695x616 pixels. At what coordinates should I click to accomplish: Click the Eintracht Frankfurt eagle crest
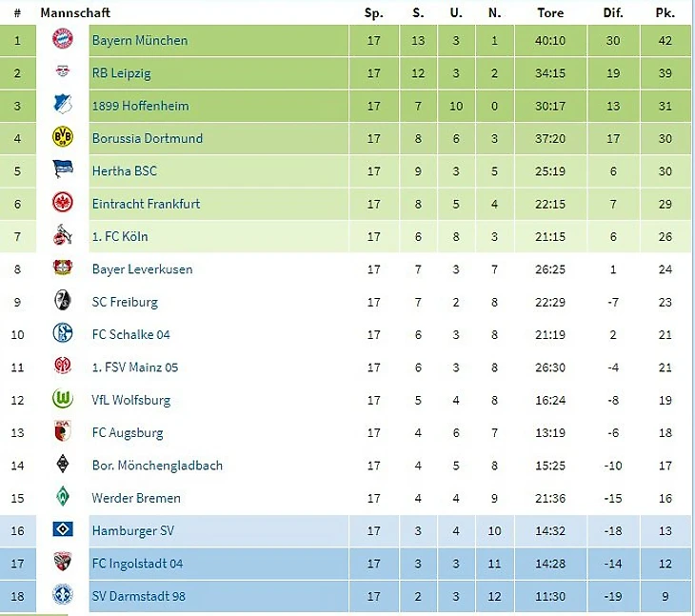[63, 203]
